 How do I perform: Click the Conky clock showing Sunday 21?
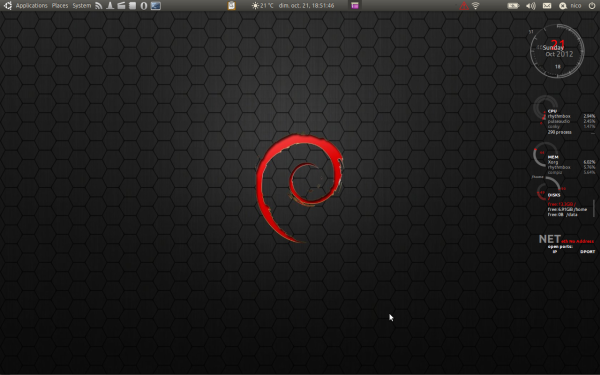557,51
